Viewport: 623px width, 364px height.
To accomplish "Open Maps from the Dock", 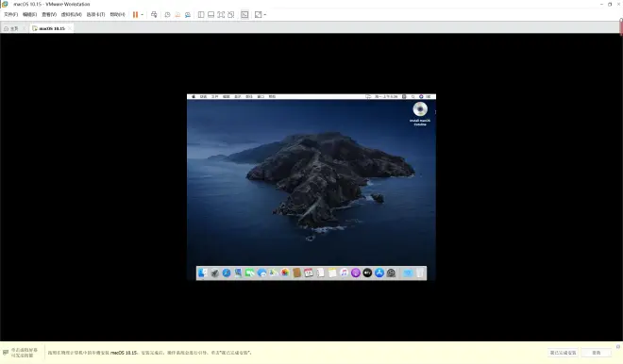I will (x=274, y=273).
